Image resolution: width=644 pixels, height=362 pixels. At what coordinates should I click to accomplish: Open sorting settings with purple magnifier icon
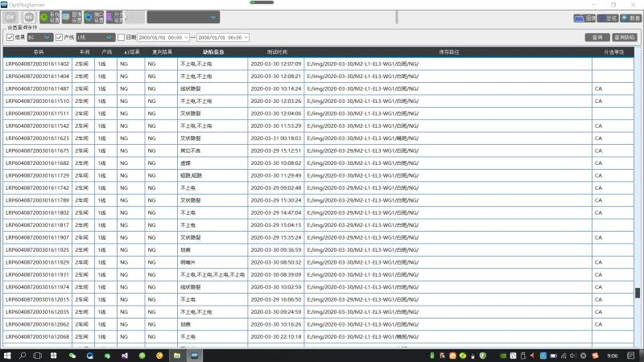[114, 17]
